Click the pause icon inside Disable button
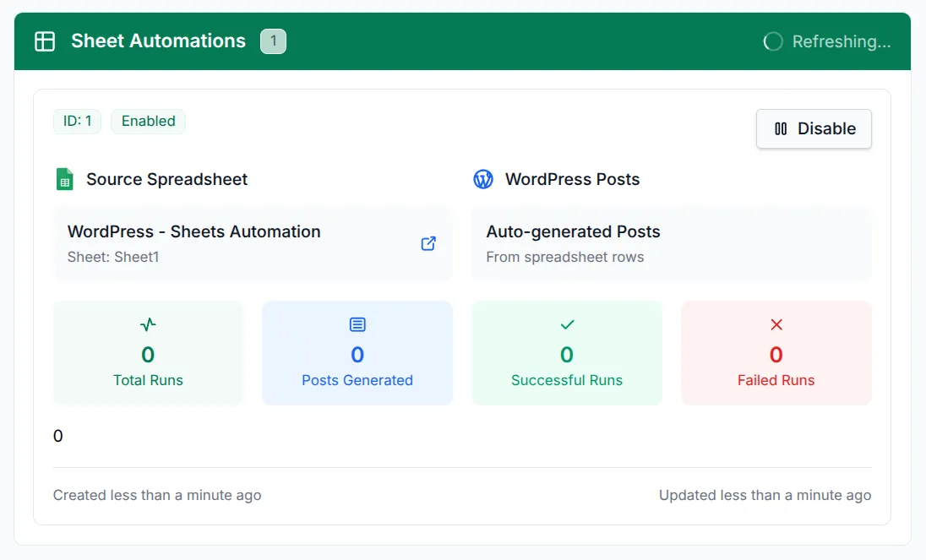Screen dimensions: 926x560 click(x=779, y=128)
